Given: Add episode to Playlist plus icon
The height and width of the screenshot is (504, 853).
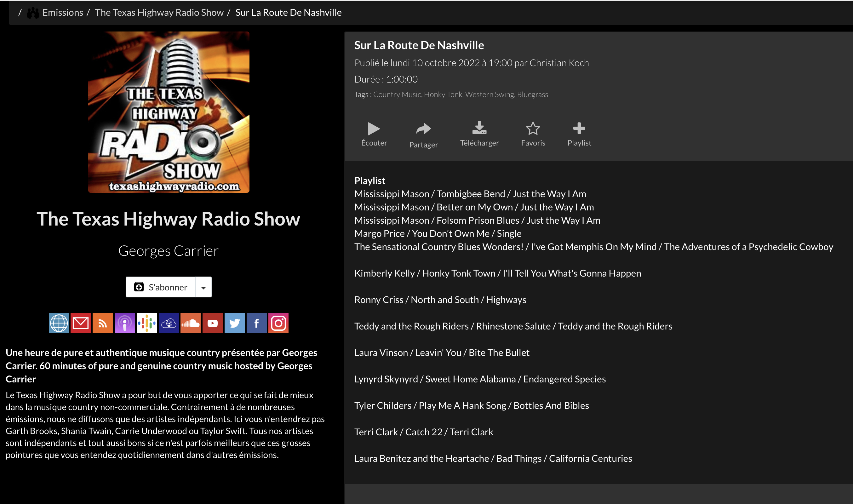Looking at the screenshot, I should coord(579,134).
